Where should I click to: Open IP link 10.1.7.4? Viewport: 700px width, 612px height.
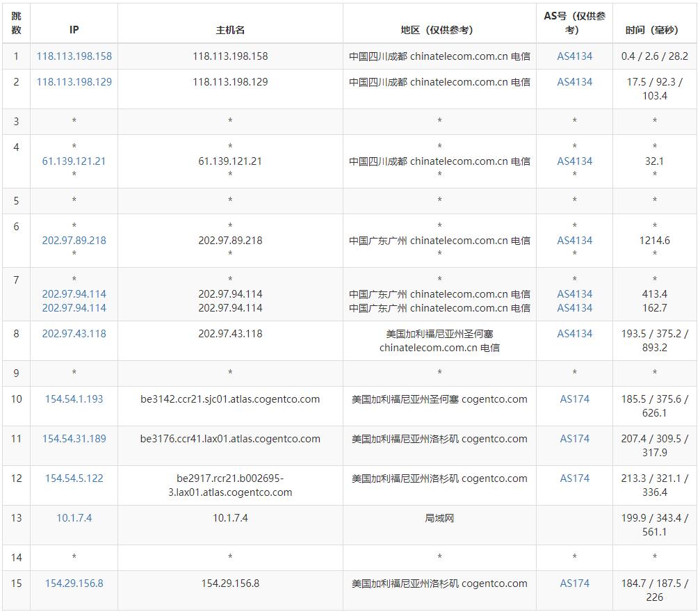click(74, 517)
